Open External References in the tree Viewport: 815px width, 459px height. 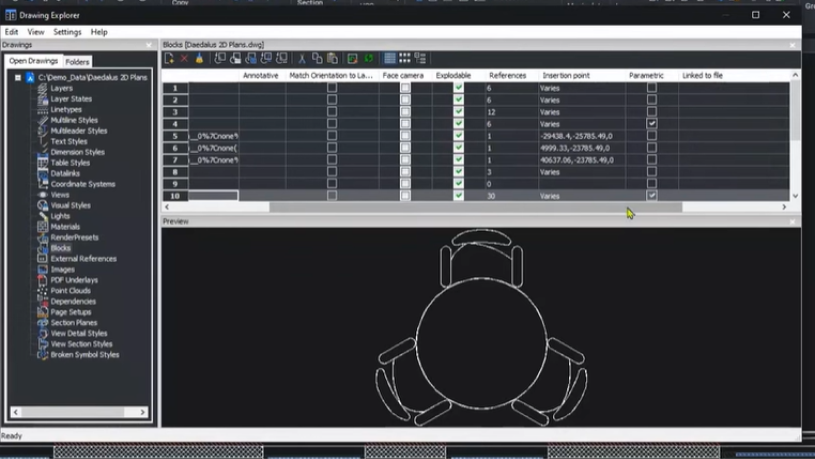(83, 258)
